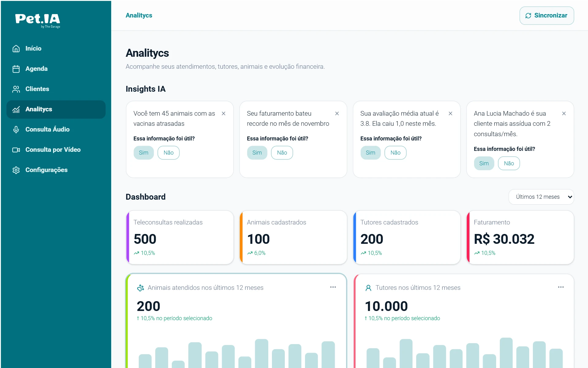588x368 pixels.
Task: Answer Não on the faturamento insight
Action: click(282, 153)
